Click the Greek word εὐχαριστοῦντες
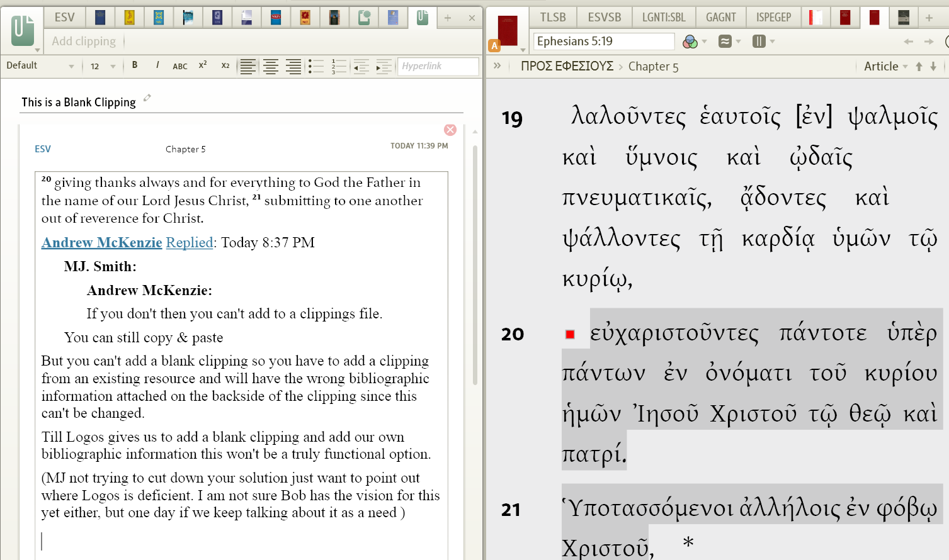Screen dimensions: 949x560 click(x=674, y=333)
